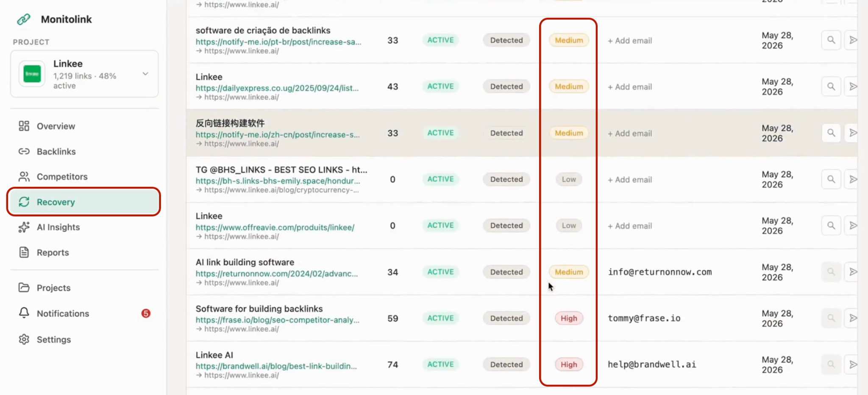This screenshot has height=395, width=868.
Task: Open the notify-me.io/pt-br link
Action: [x=278, y=42]
